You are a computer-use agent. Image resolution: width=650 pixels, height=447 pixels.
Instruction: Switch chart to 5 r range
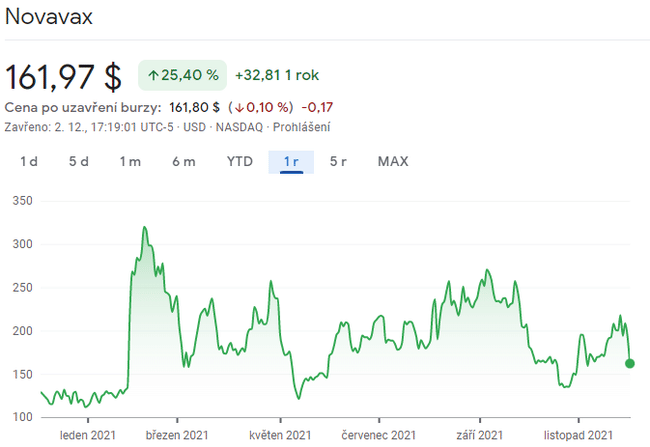click(338, 161)
